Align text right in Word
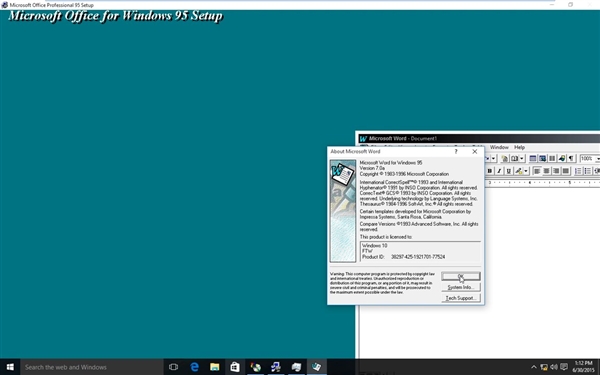This screenshot has width=600, height=375. [x=556, y=171]
